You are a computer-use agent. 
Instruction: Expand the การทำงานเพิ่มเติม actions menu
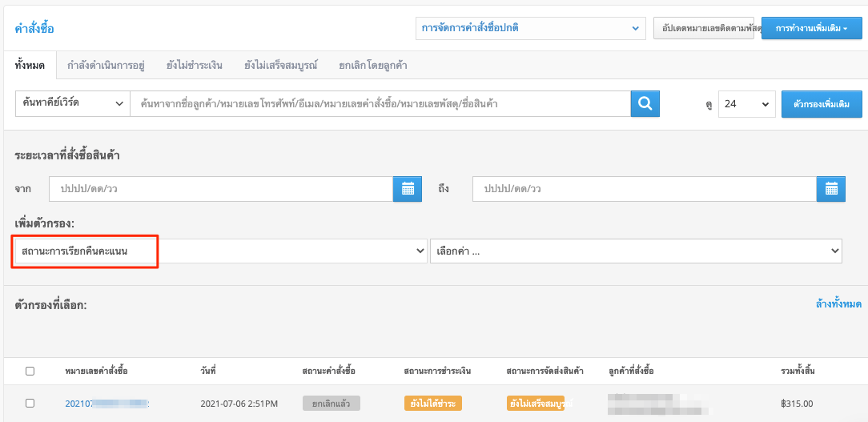pyautogui.click(x=811, y=28)
